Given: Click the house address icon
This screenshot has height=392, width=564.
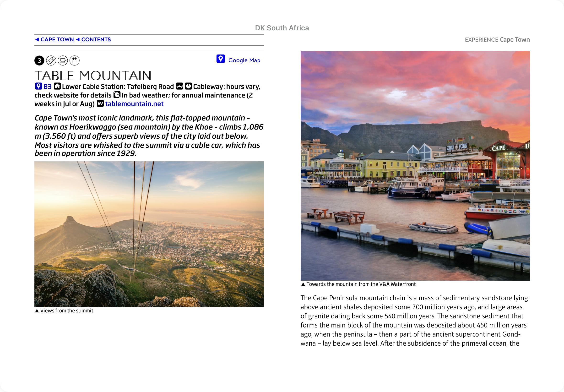Looking at the screenshot, I should [x=57, y=86].
